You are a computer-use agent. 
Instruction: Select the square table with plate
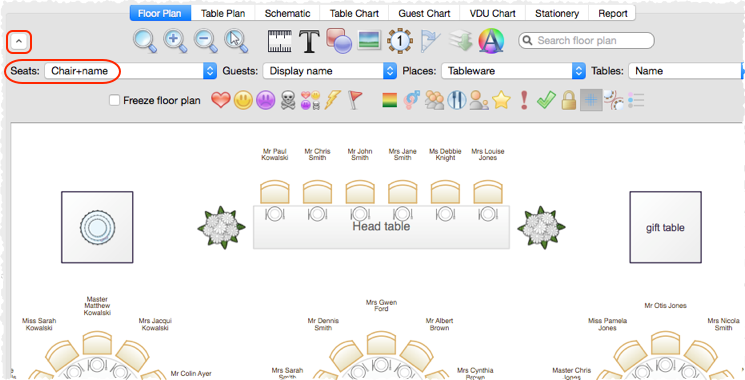pyautogui.click(x=97, y=227)
